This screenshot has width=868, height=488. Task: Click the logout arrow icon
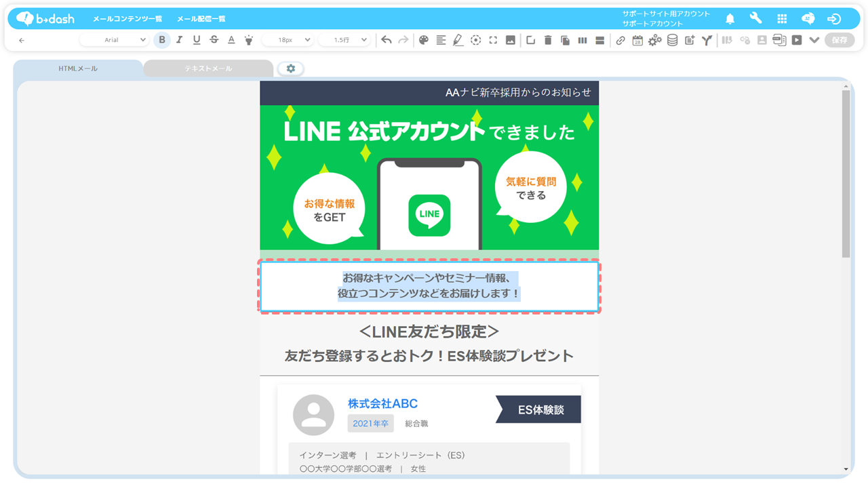pos(834,19)
